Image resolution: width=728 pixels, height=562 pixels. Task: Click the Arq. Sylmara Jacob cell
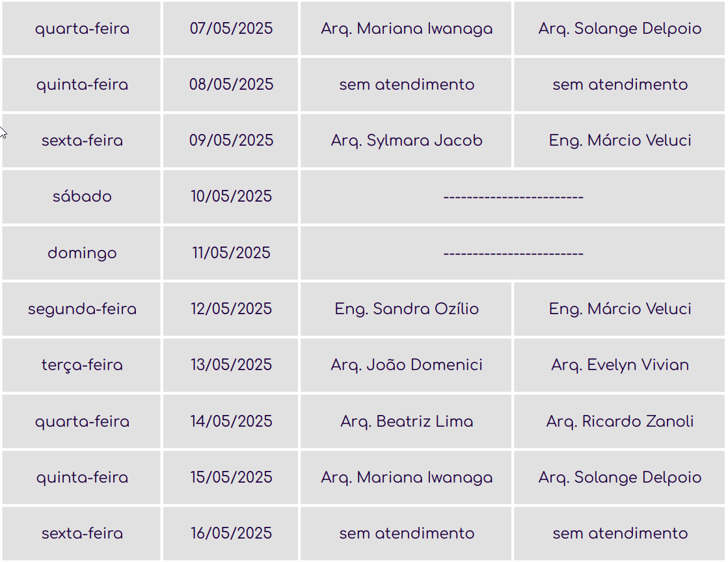tap(407, 140)
